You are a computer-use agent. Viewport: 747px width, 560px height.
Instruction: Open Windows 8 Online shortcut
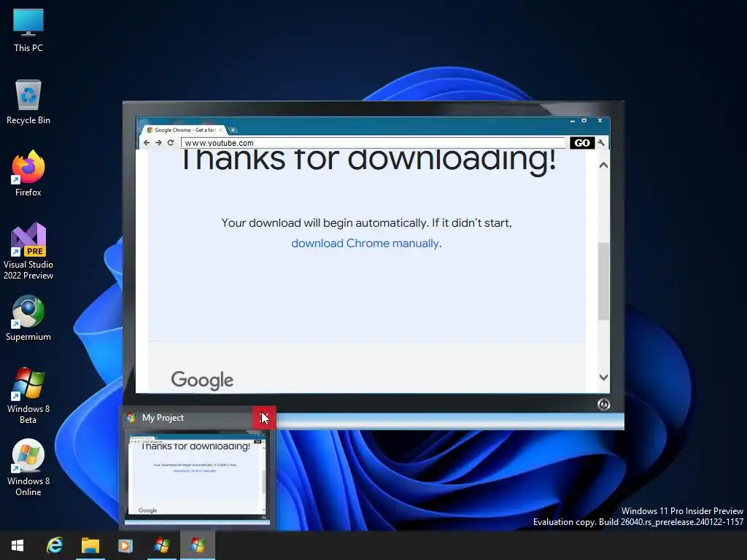click(x=28, y=467)
